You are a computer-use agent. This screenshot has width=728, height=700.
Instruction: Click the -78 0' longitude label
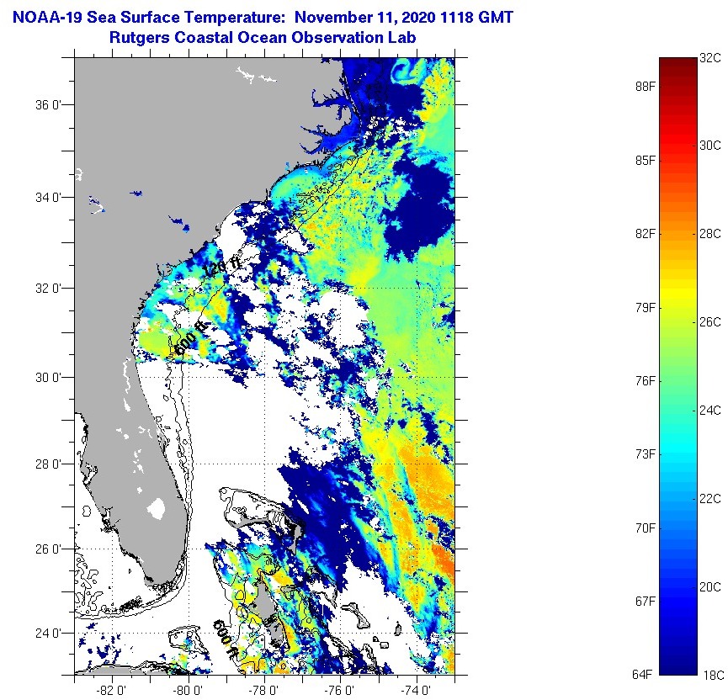pyautogui.click(x=263, y=691)
